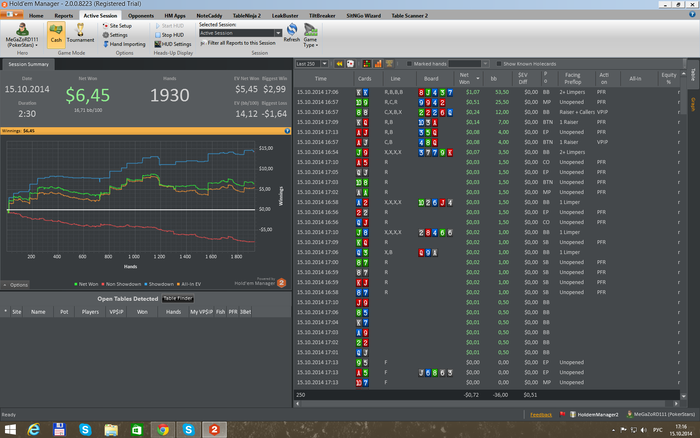The width and height of the screenshot is (700, 438).
Task: Open the Opponents tab
Action: pos(141,16)
